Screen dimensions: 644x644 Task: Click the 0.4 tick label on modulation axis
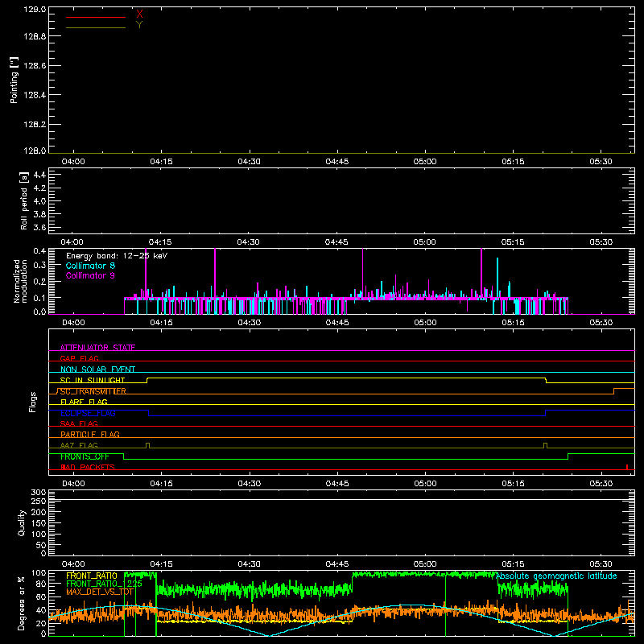tap(39, 251)
